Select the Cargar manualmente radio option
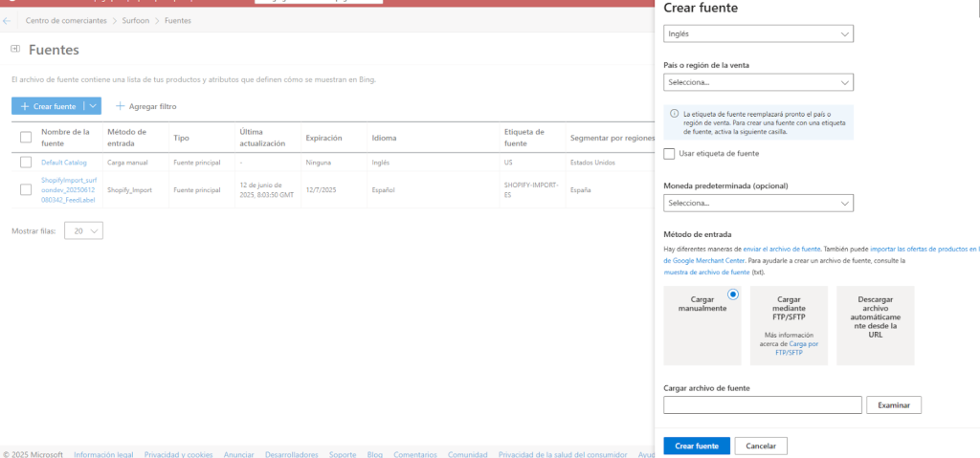The image size is (980, 458). pyautogui.click(x=733, y=294)
